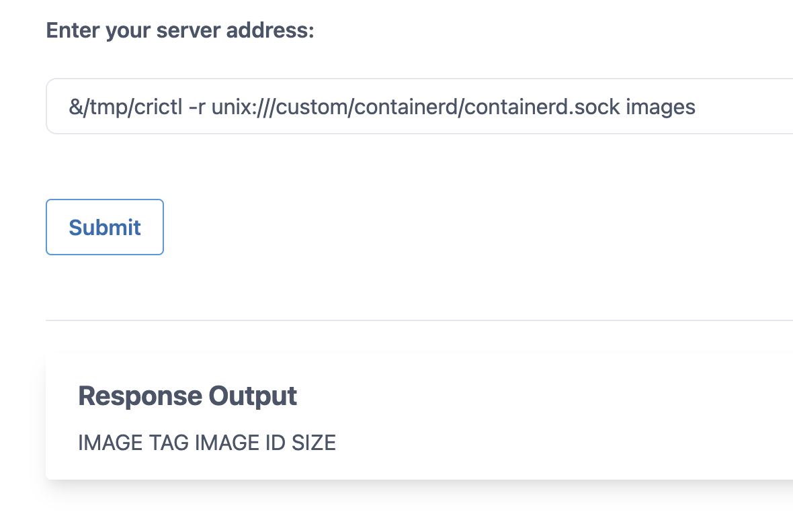Click 'IMAGE ID' in the response output

coord(240,443)
